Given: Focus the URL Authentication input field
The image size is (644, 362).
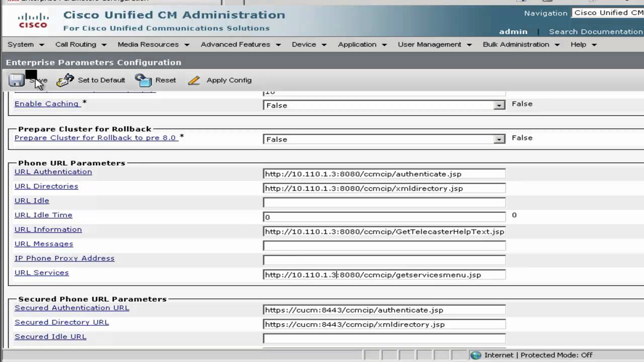Looking at the screenshot, I should tap(384, 174).
